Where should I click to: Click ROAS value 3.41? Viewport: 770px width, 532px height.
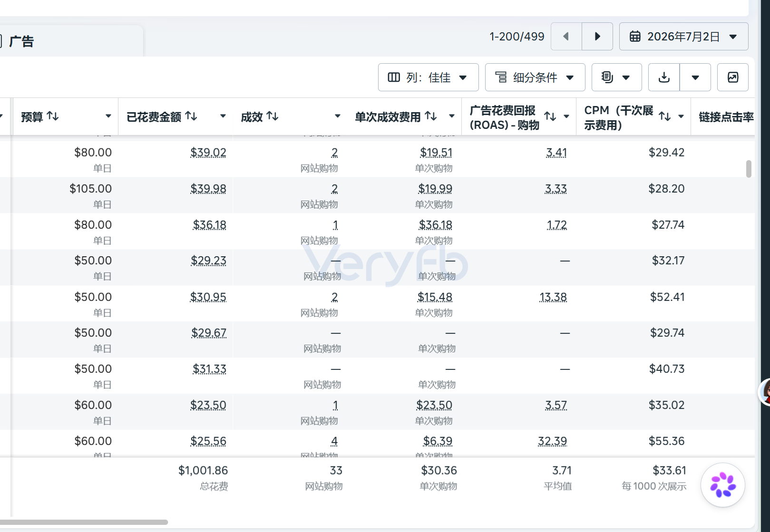coord(556,153)
